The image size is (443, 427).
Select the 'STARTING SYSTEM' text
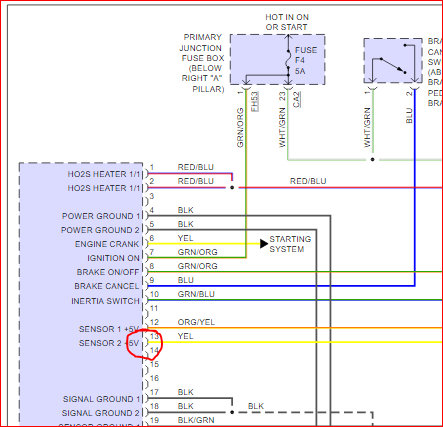click(x=290, y=244)
